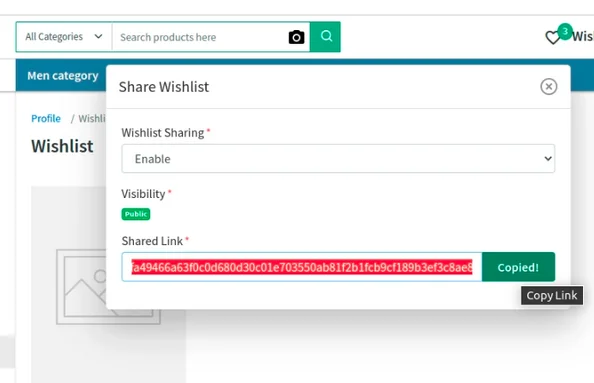Click the dropdown arrow in Wishlist Sharing
This screenshot has height=383, width=594.
click(x=548, y=158)
